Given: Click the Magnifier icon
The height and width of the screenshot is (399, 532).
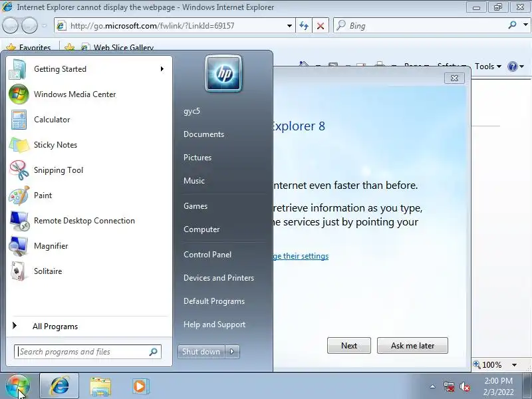Looking at the screenshot, I should coord(19,246).
